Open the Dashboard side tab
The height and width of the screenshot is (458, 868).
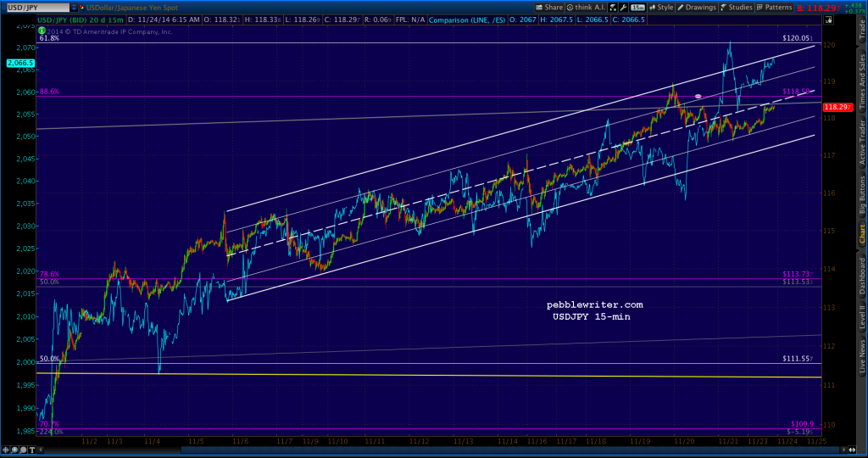tap(862, 276)
